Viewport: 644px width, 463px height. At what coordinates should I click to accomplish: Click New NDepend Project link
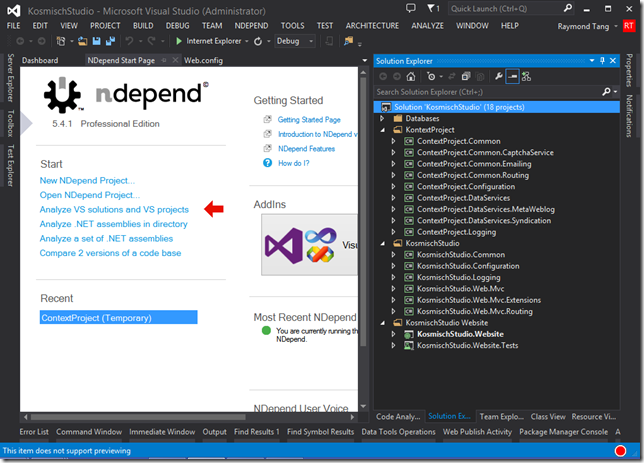click(87, 180)
